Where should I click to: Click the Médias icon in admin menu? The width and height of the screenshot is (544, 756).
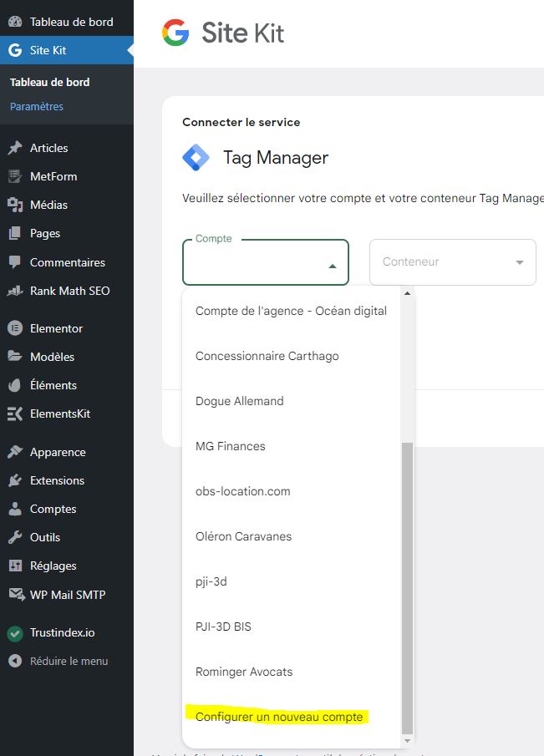[14, 205]
